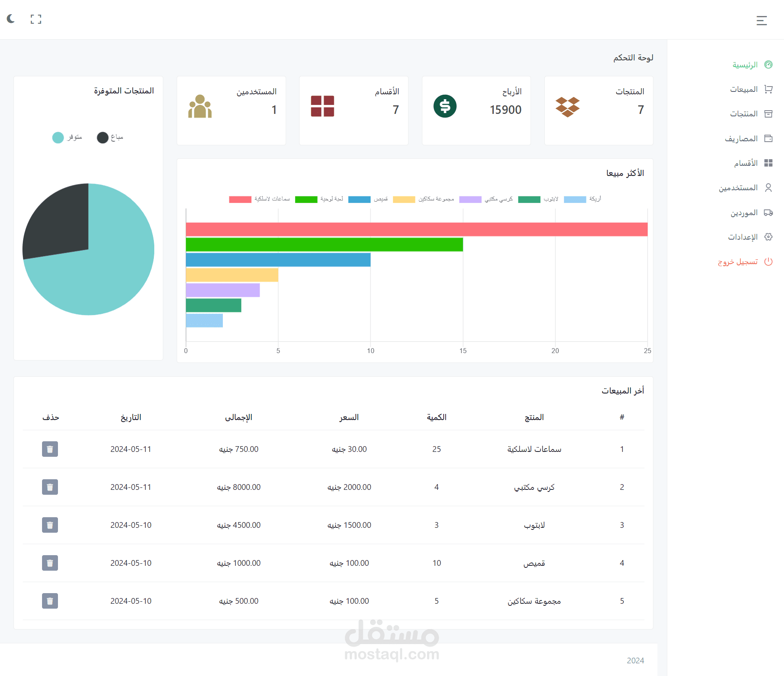Delete the لابتوب sale with trash icon
This screenshot has width=784, height=676.
coord(50,525)
